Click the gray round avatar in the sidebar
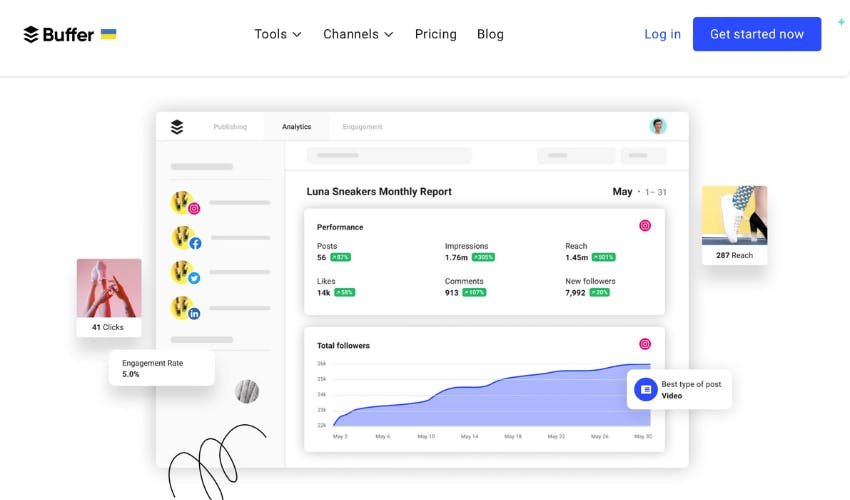 coord(247,391)
